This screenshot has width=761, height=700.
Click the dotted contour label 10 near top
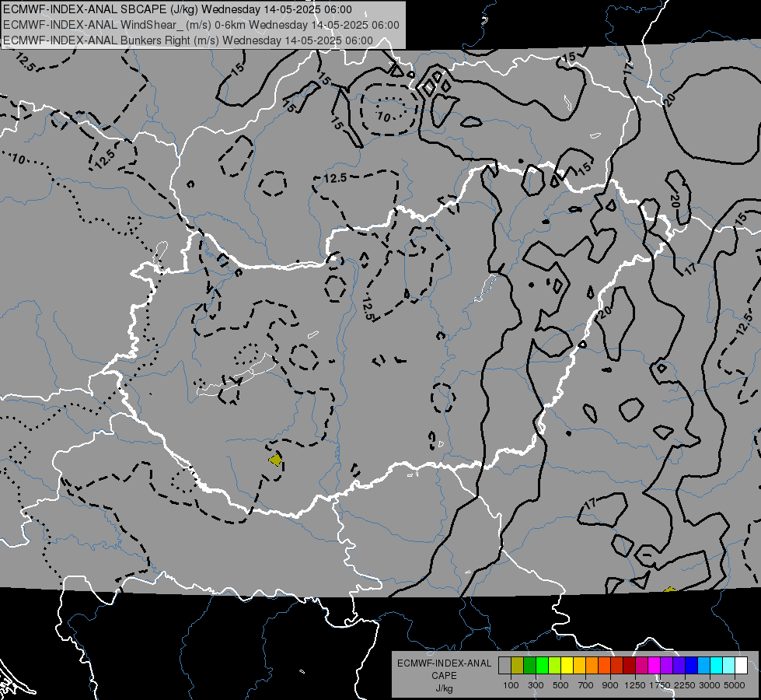click(383, 117)
